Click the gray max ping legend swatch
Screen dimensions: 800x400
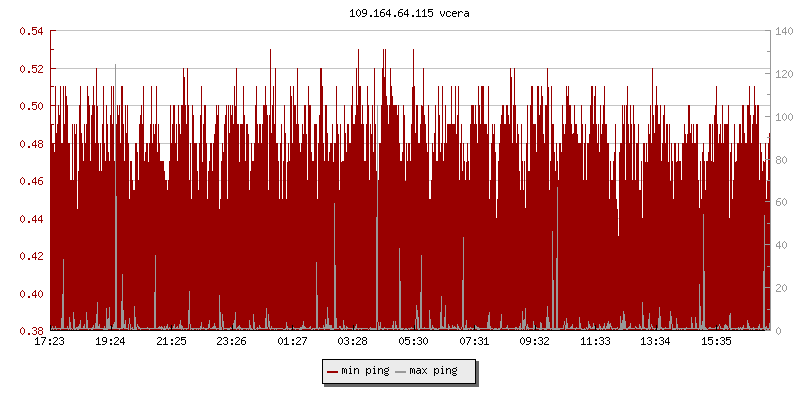(x=401, y=372)
